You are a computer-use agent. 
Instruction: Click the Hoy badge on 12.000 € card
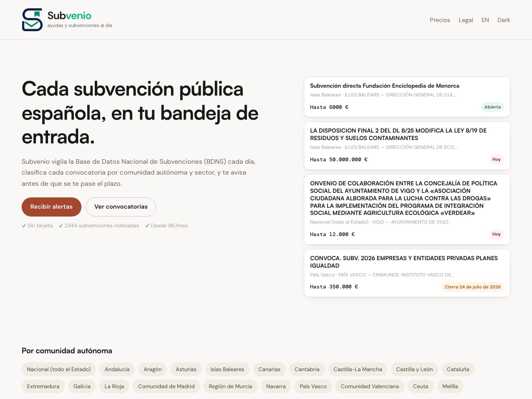pos(496,234)
